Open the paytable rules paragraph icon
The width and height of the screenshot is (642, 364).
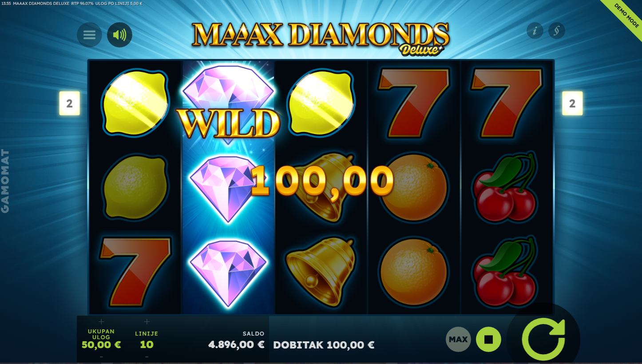556,31
